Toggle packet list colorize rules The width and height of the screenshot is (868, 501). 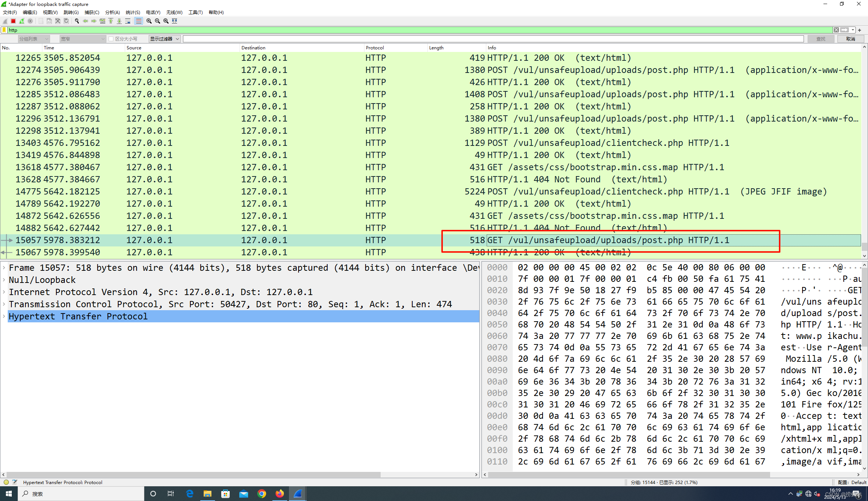(138, 21)
